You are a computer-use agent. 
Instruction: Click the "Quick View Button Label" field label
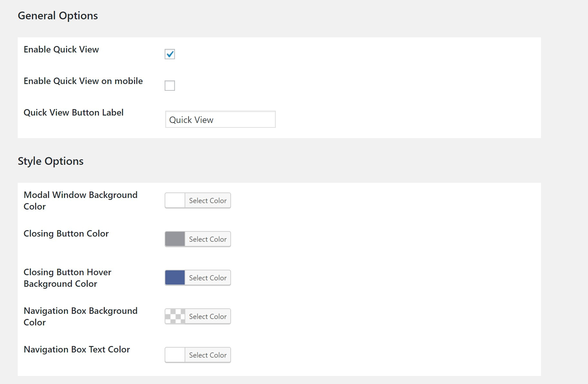73,113
